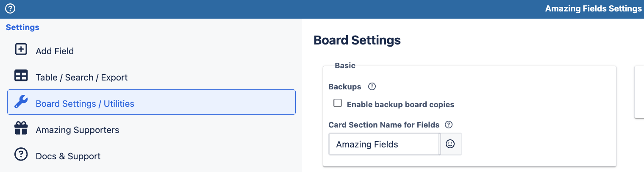Image resolution: width=644 pixels, height=172 pixels.
Task: Click the blue Settings heading link
Action: (x=22, y=28)
